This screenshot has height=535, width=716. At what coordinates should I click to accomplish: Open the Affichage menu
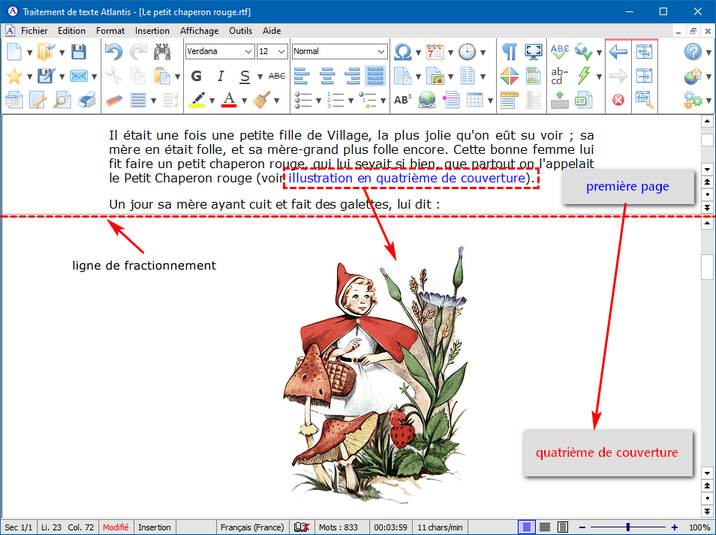coord(199,31)
